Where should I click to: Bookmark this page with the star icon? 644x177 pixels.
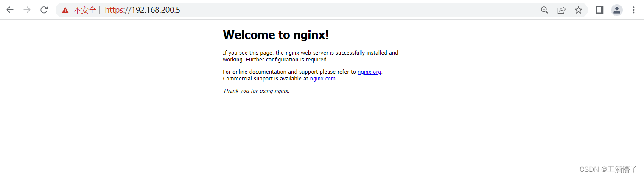(578, 10)
